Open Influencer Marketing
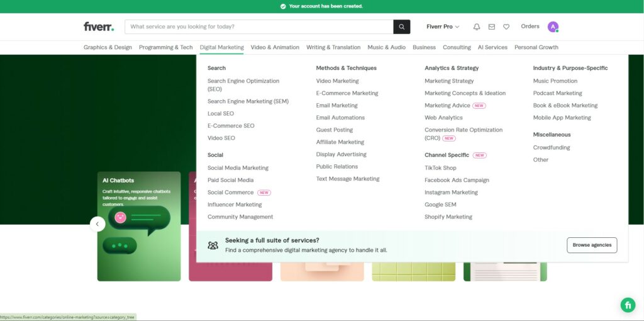644x321 pixels. 235,205
